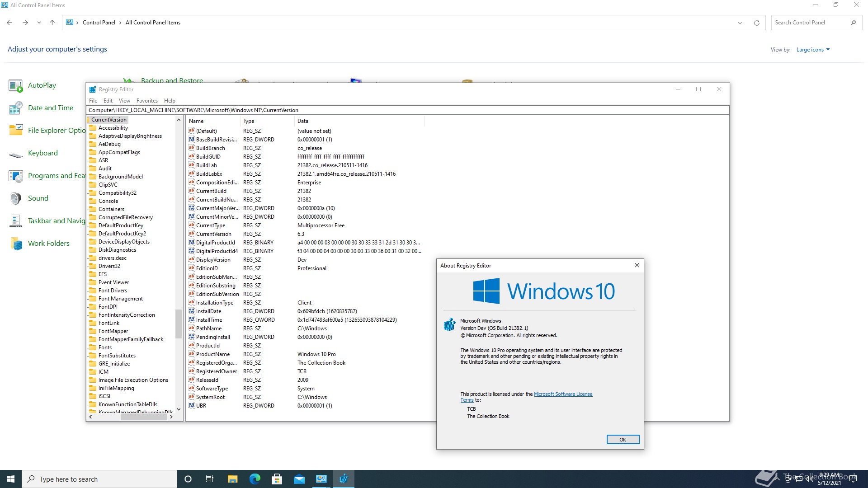Open Programs and Features icon
The height and width of the screenshot is (488, 868).
[x=16, y=176]
